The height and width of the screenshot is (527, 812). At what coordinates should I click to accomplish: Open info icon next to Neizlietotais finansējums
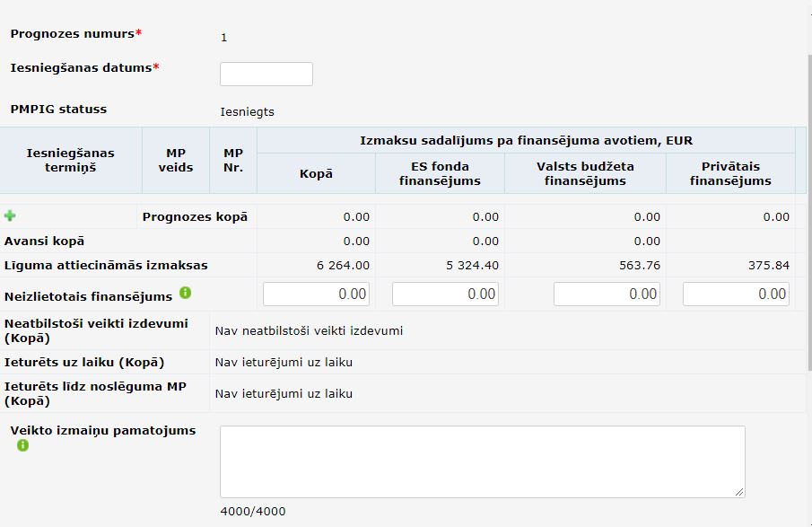[x=186, y=293]
